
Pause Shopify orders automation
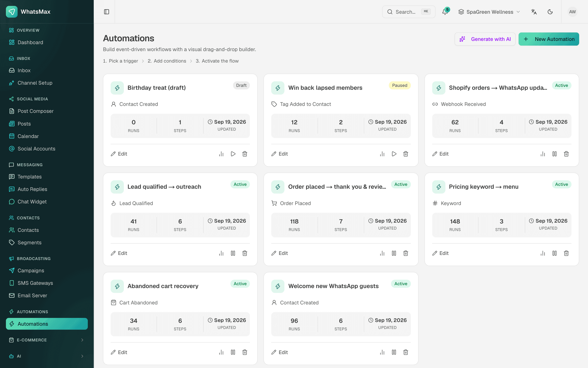[555, 154]
